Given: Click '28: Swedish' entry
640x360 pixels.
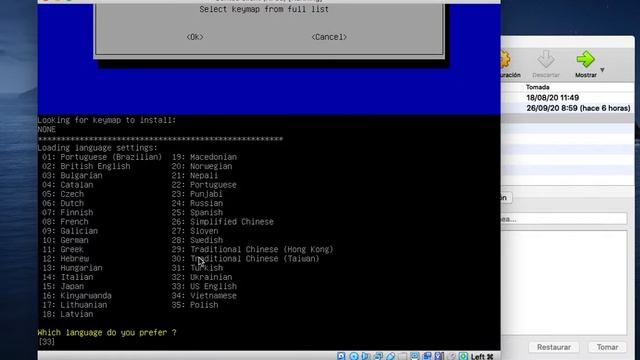Looking at the screenshot, I should point(197,240).
